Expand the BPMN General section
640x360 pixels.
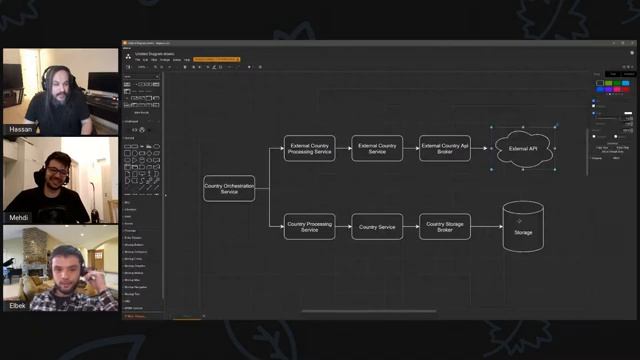click(x=134, y=308)
